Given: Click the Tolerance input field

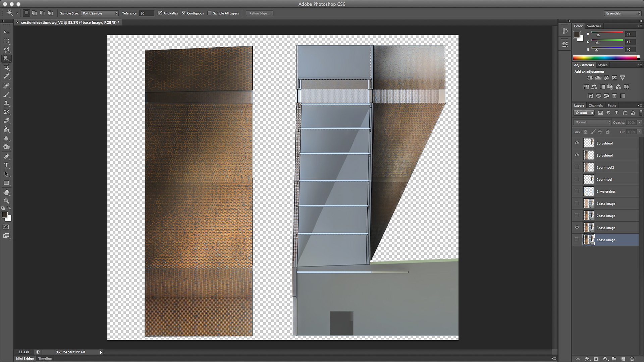Looking at the screenshot, I should [147, 13].
